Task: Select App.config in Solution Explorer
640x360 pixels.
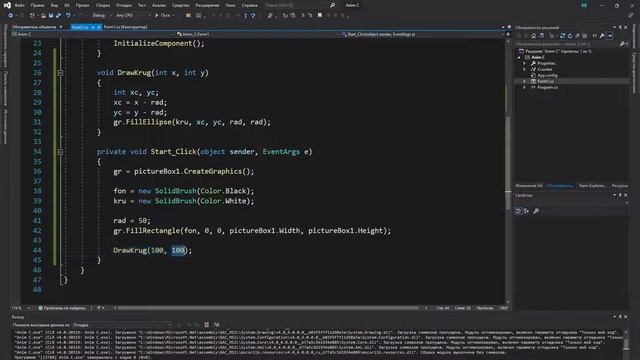Action: pos(547,76)
